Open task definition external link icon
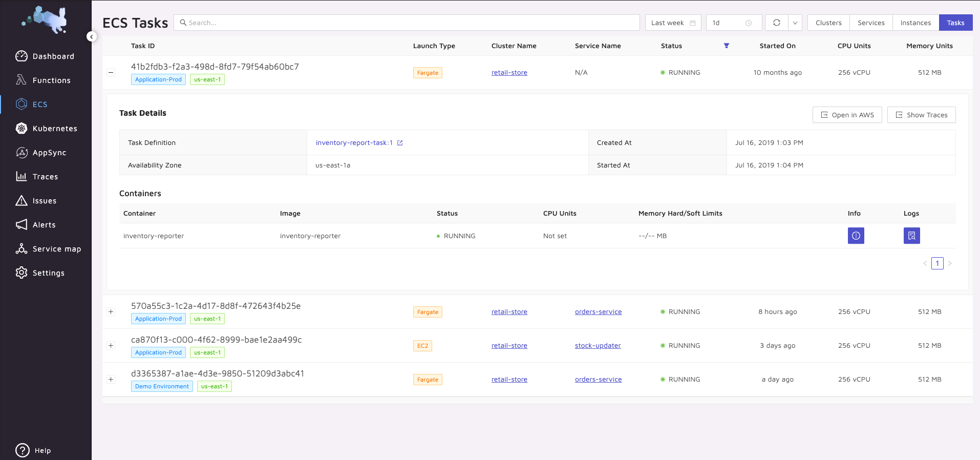 pyautogui.click(x=400, y=143)
